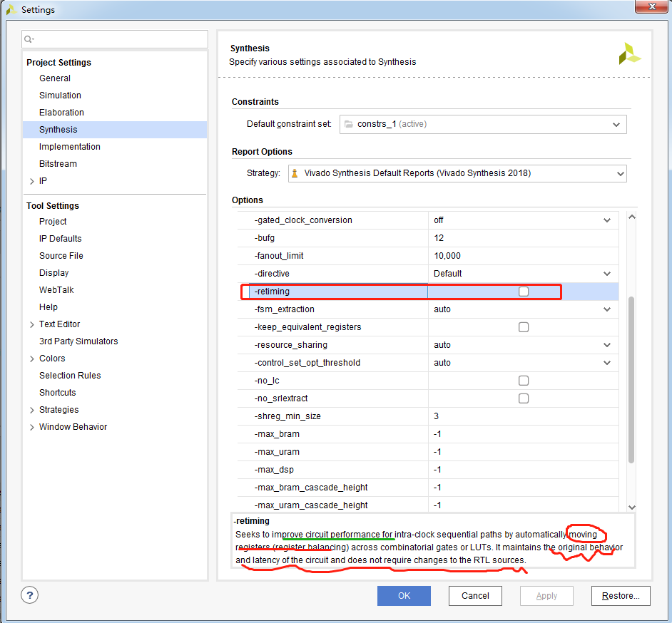Go to Display settings
672x623 pixels.
(x=54, y=273)
